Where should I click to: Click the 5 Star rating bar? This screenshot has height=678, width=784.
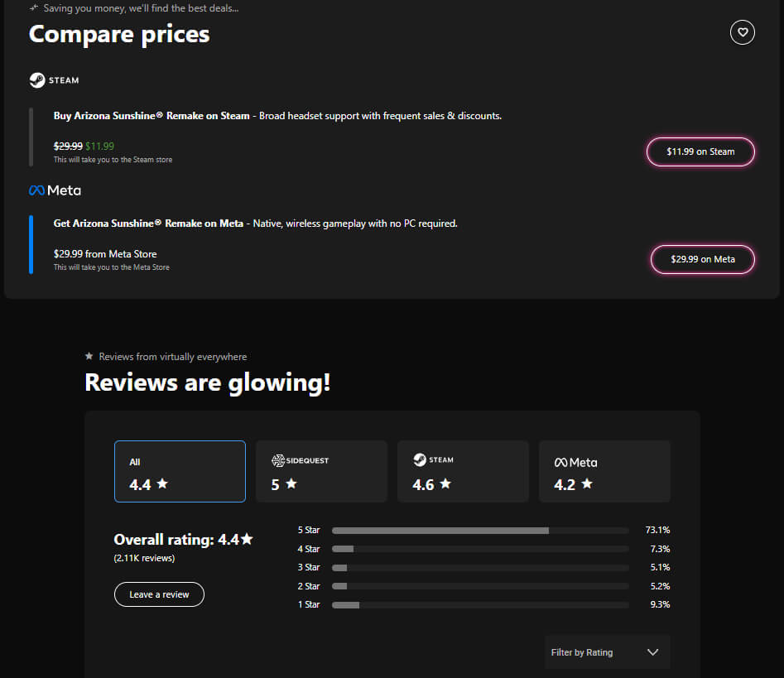pyautogui.click(x=480, y=530)
